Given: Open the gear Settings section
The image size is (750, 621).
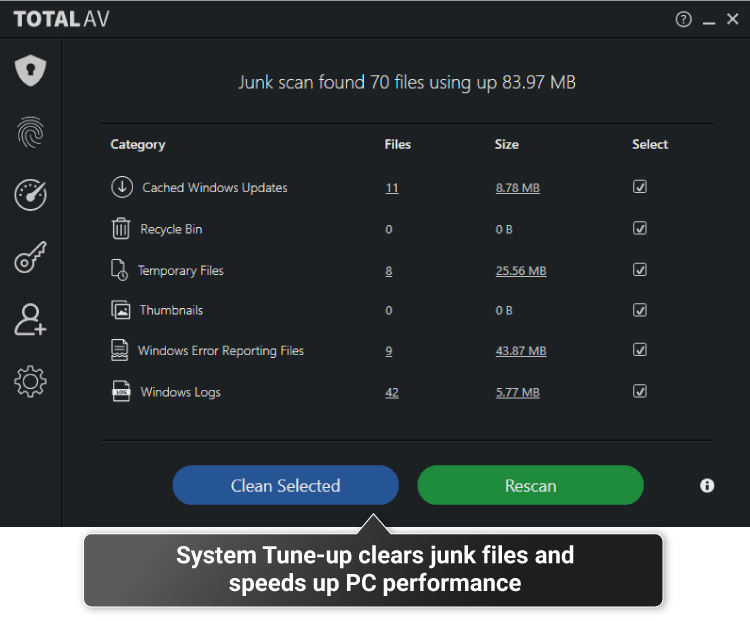Looking at the screenshot, I should click(x=31, y=381).
